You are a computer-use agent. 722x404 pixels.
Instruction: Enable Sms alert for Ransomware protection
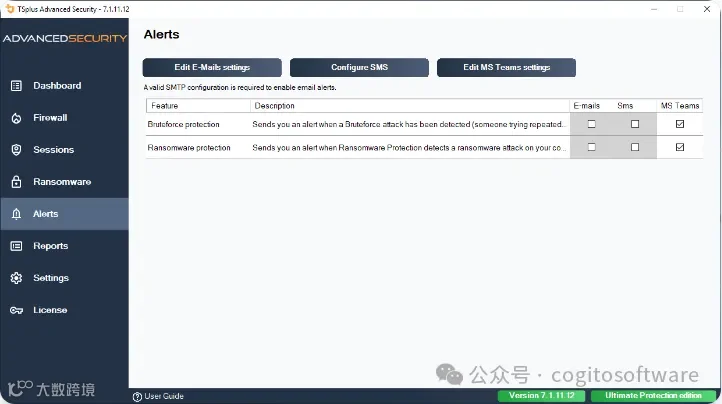coord(635,147)
